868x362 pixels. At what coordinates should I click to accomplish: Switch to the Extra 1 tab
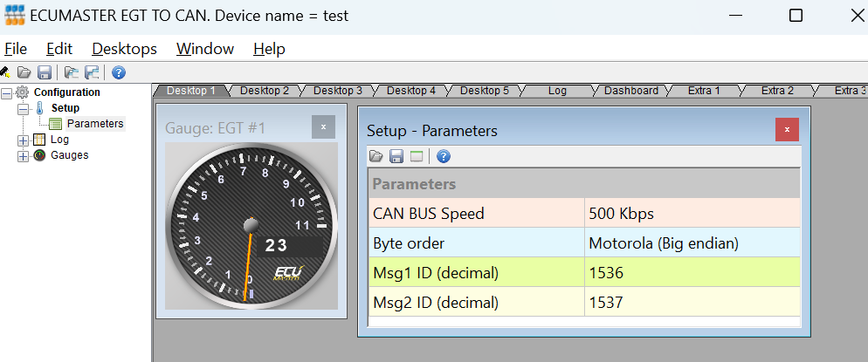(x=704, y=91)
